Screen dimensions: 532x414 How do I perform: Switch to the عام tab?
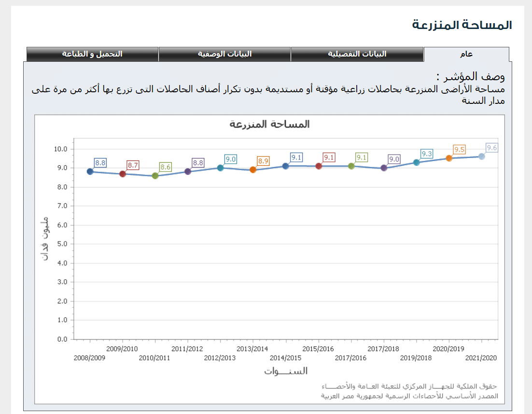(x=466, y=54)
